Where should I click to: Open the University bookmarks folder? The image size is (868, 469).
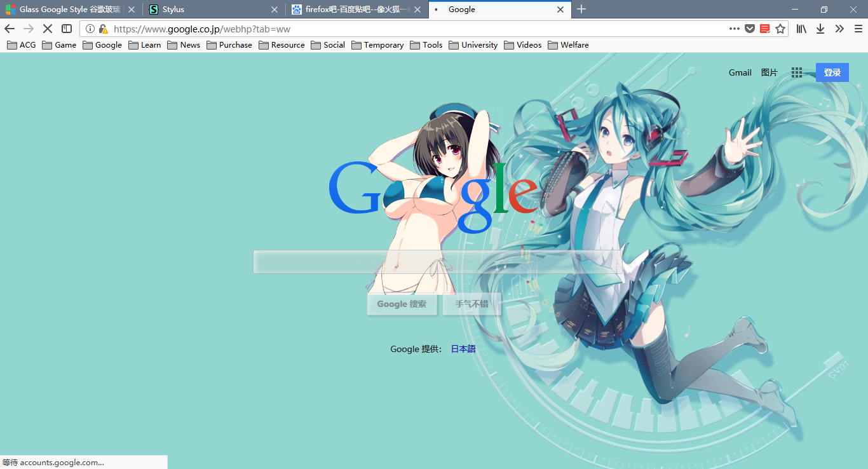tap(473, 45)
